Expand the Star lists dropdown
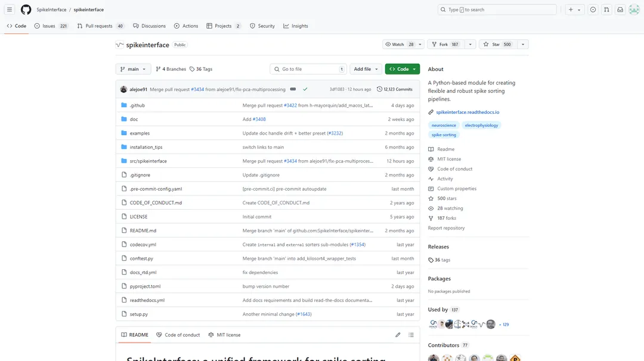 [x=523, y=44]
